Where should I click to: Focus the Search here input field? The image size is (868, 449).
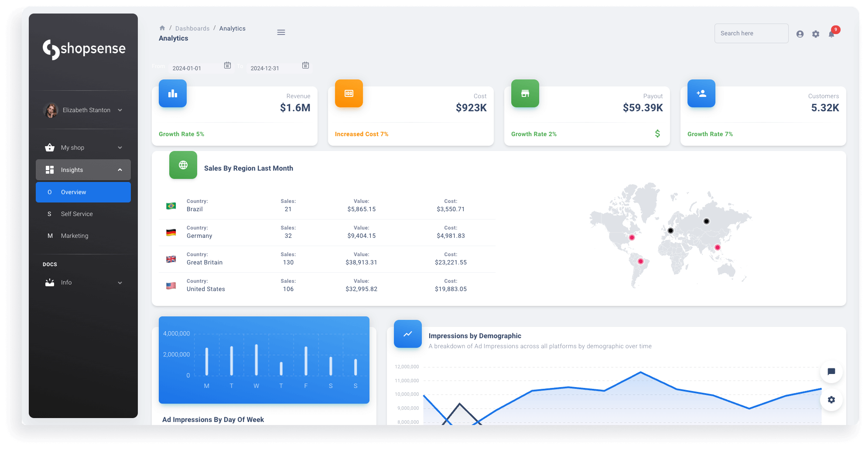(x=751, y=33)
